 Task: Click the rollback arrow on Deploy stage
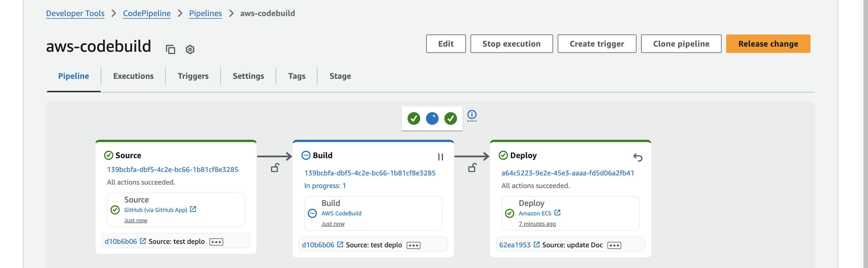click(638, 157)
